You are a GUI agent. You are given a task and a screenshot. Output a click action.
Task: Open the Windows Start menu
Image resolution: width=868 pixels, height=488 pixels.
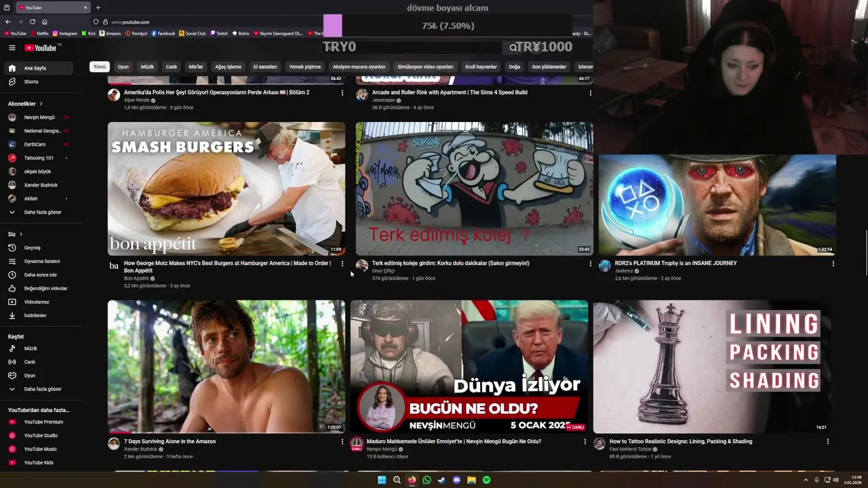point(382,480)
